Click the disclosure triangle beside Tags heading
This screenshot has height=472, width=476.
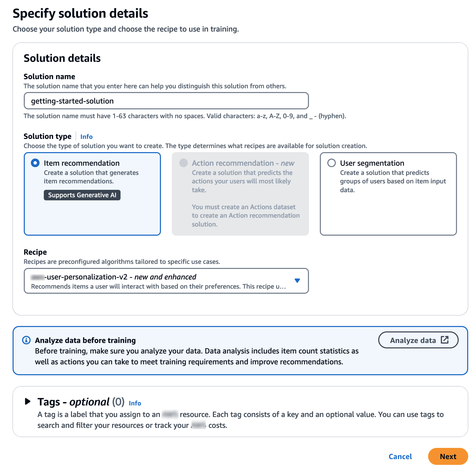(28, 402)
